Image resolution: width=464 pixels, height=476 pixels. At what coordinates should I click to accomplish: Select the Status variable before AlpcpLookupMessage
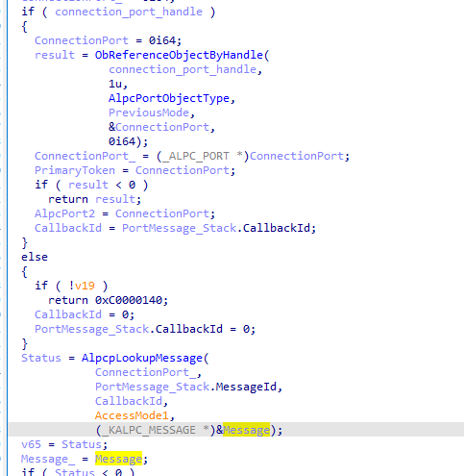[41, 358]
